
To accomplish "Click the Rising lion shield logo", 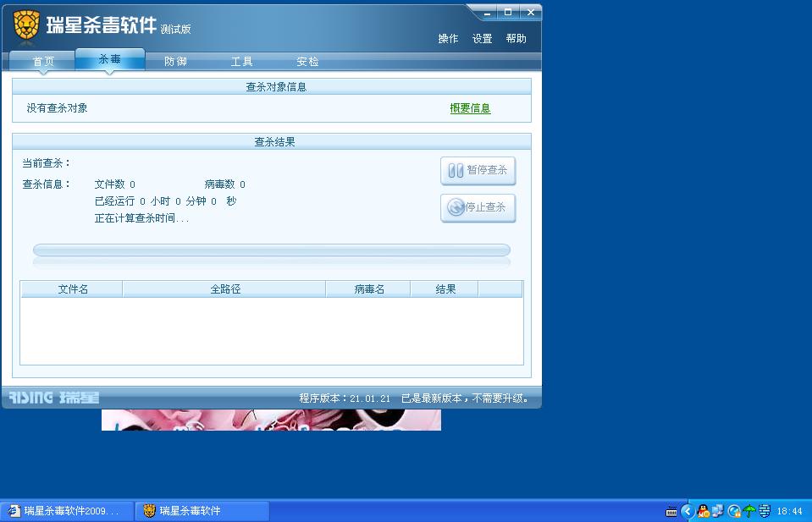I will tap(26, 25).
